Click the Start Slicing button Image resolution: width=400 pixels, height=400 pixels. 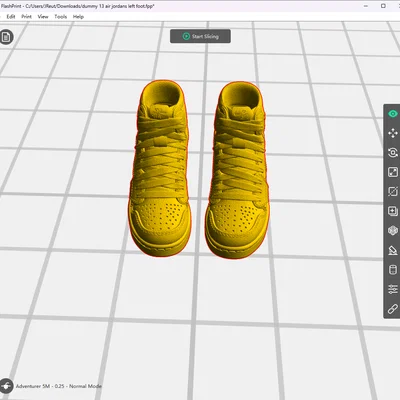pos(200,36)
